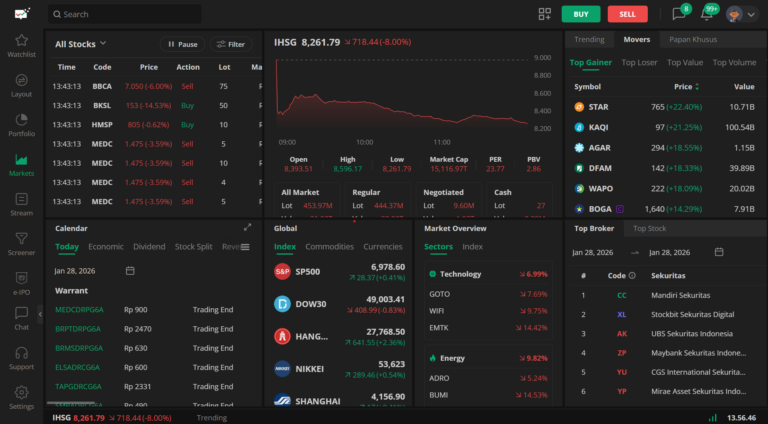Select the Commodities tab in Global panel

click(x=329, y=246)
